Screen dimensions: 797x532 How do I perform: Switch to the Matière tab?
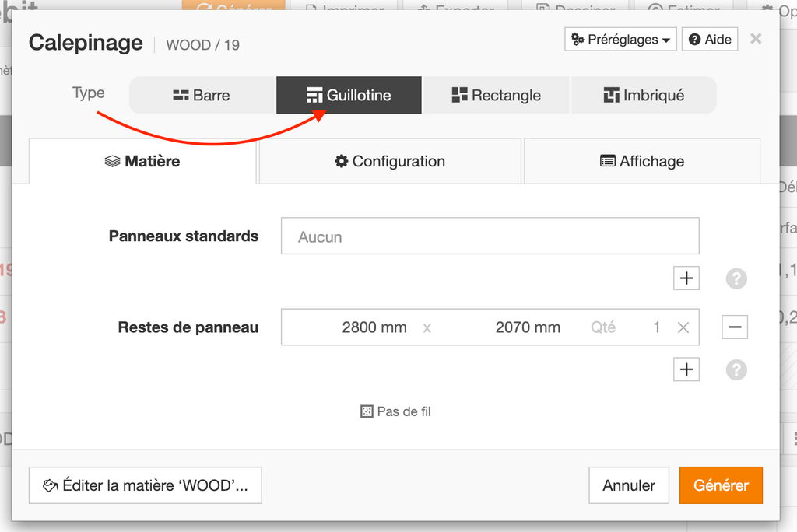click(142, 162)
